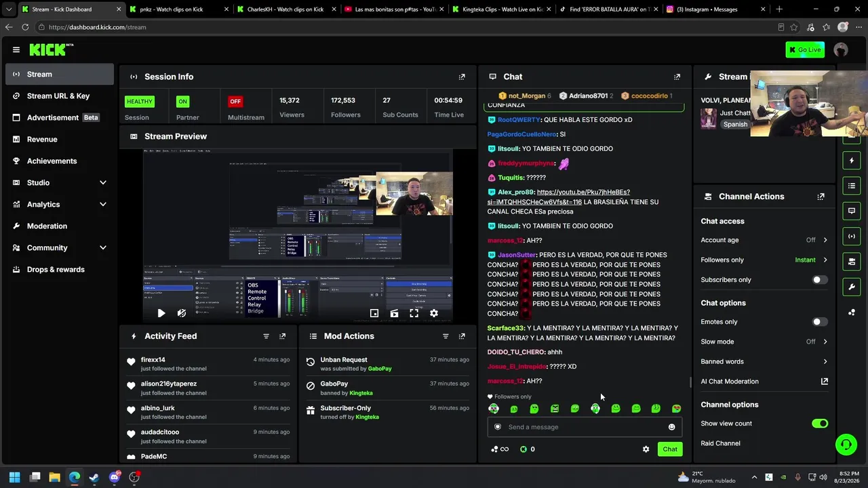Viewport: 868px width, 488px height.
Task: Open the Advertisement Beta page
Action: point(60,117)
